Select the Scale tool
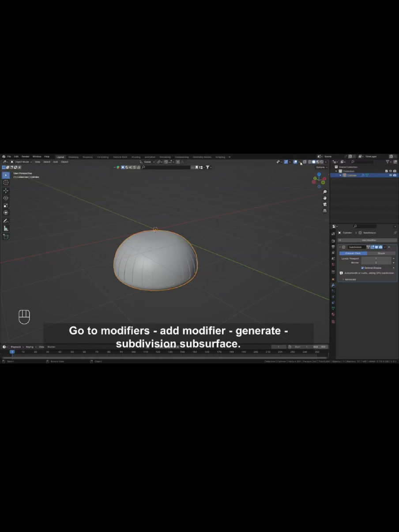Viewport: 399px width, 532px height. (6, 206)
